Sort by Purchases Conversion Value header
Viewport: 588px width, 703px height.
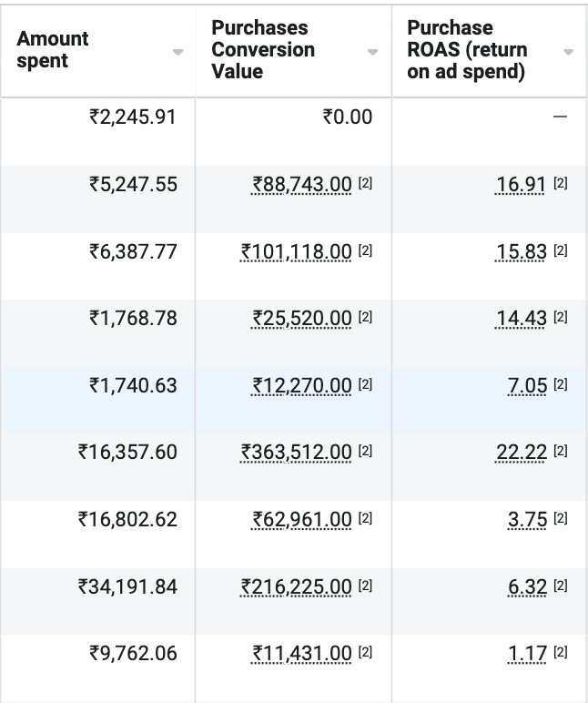pyautogui.click(x=263, y=50)
